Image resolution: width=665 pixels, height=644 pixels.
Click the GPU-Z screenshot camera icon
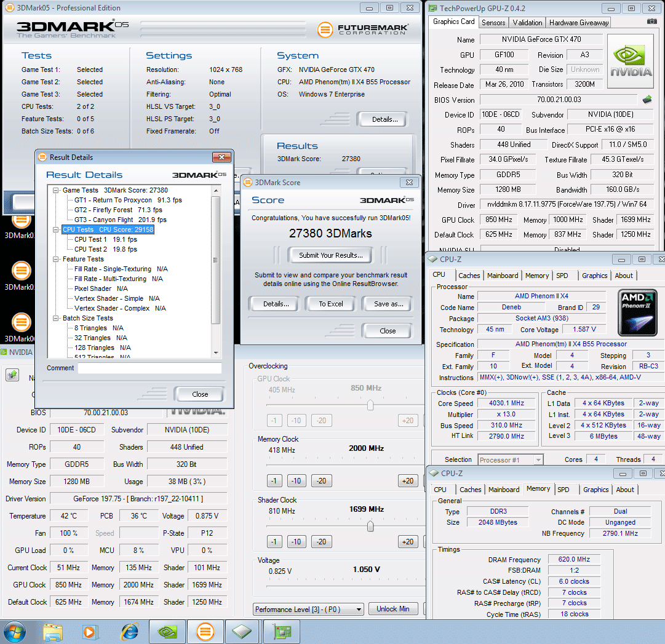651,22
